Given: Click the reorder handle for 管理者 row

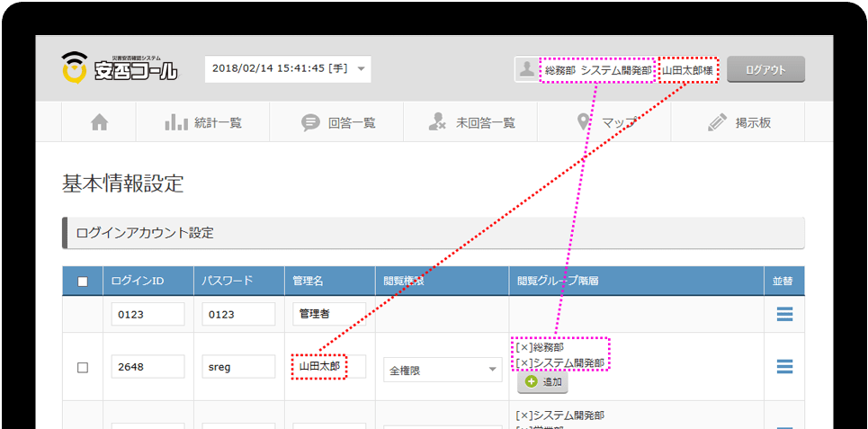Looking at the screenshot, I should coord(784,314).
